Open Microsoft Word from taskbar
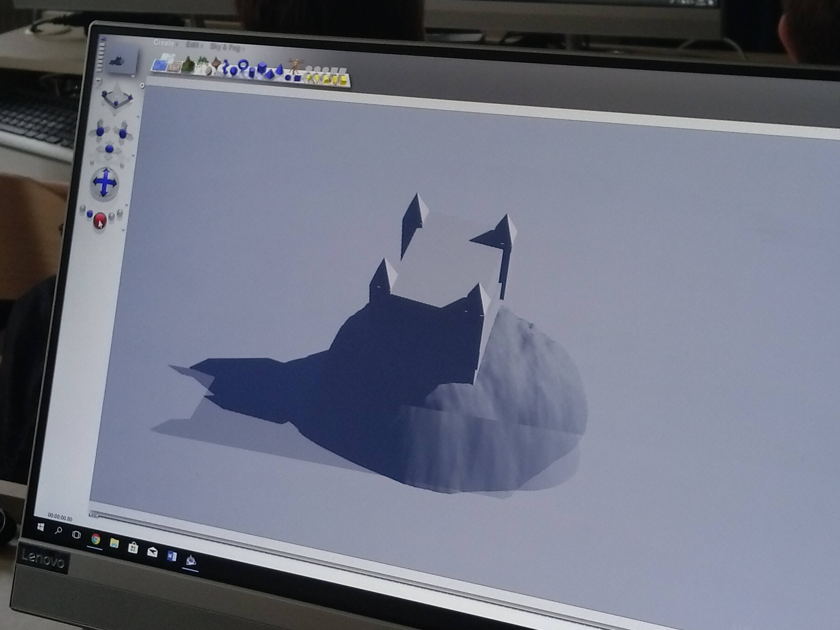Image resolution: width=840 pixels, height=630 pixels. click(x=172, y=556)
